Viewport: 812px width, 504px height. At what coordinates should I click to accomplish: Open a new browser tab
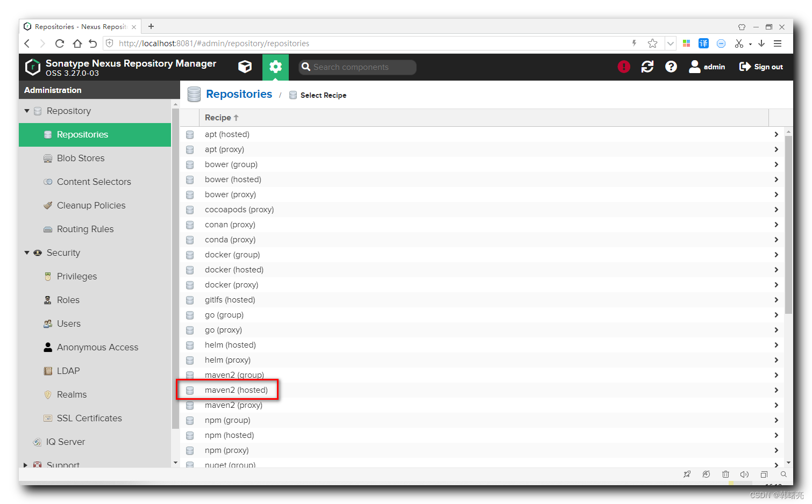pyautogui.click(x=151, y=26)
